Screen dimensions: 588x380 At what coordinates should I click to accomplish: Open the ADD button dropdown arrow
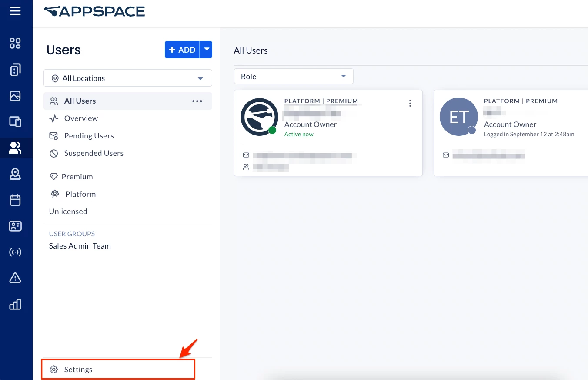point(206,50)
